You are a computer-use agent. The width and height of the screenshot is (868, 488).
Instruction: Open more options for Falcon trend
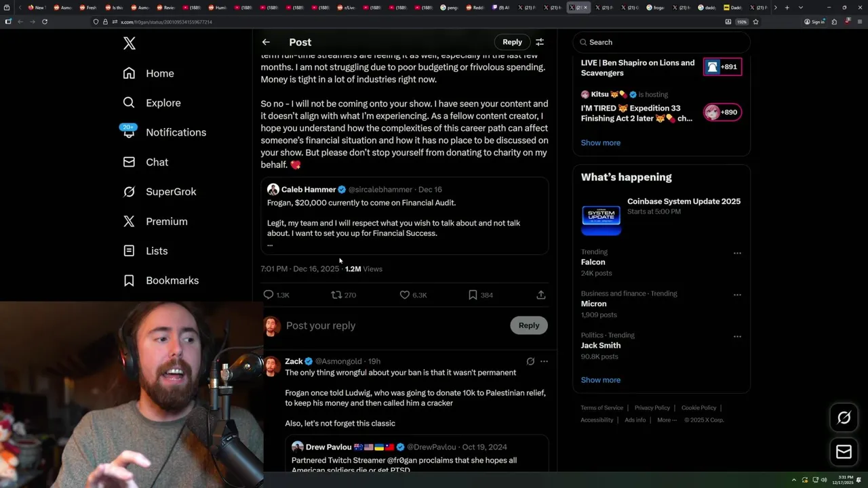tap(737, 253)
